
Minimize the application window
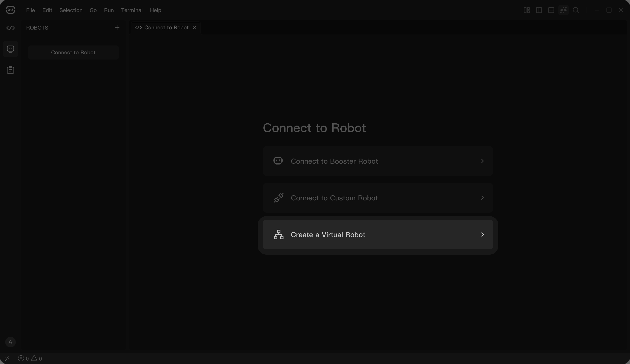pyautogui.click(x=597, y=10)
